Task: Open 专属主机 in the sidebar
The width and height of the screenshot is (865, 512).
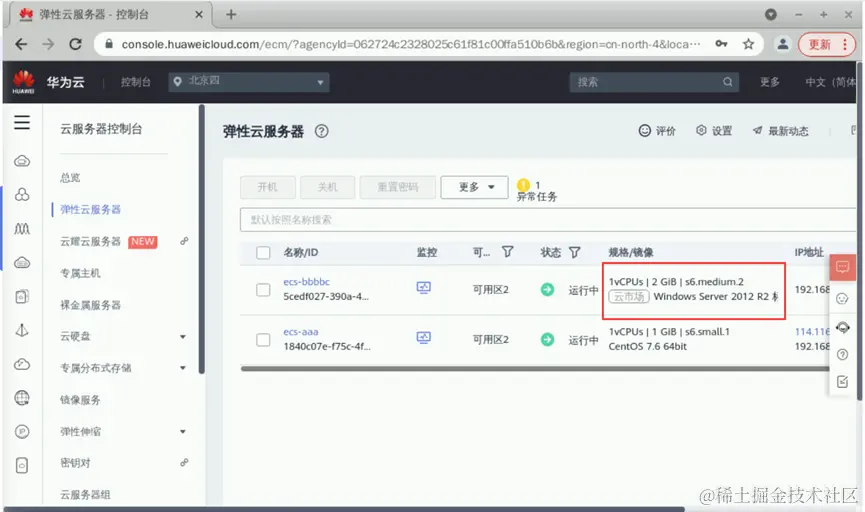Action: (x=81, y=273)
